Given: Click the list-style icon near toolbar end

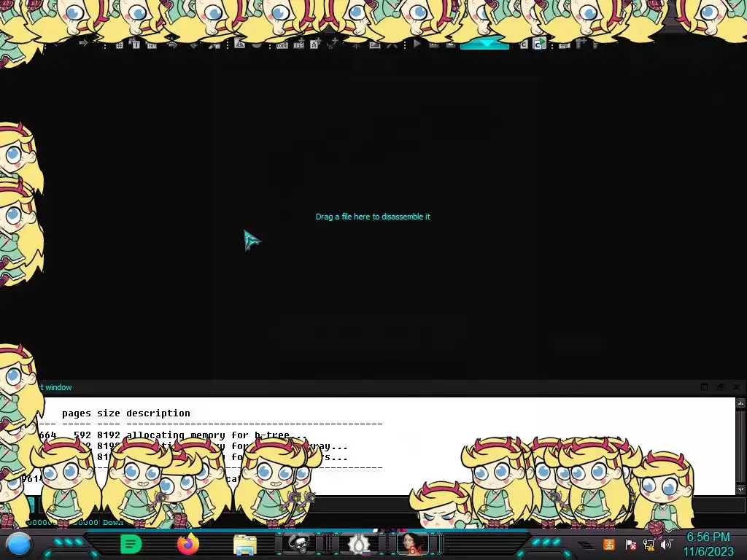Looking at the screenshot, I should click(x=564, y=45).
